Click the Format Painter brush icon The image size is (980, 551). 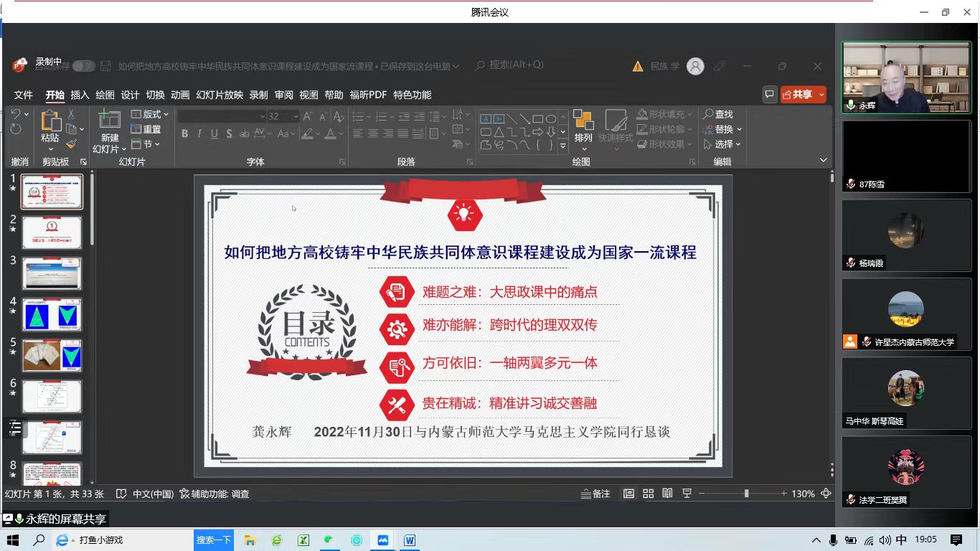click(x=71, y=144)
